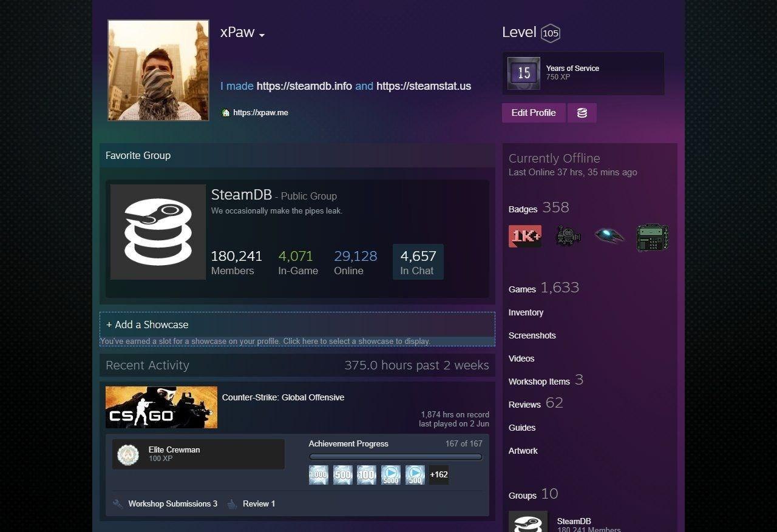The width and height of the screenshot is (777, 532).
Task: Click the Edit Profile button
Action: click(534, 113)
